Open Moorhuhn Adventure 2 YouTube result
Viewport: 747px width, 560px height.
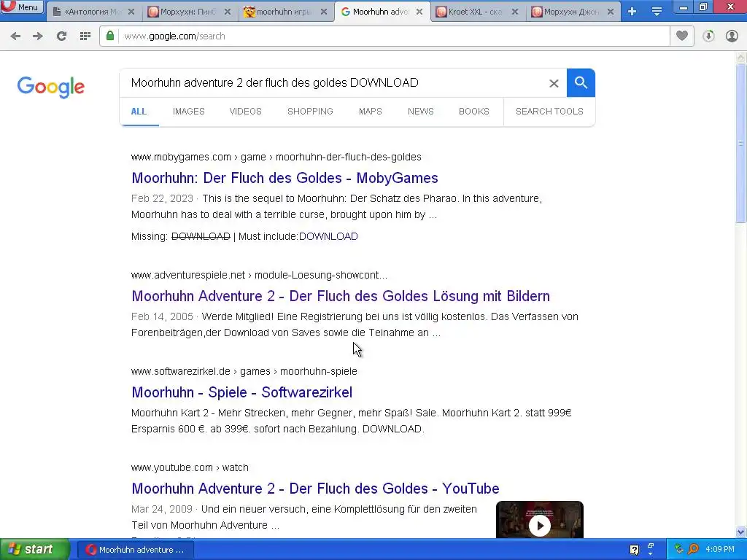(315, 489)
